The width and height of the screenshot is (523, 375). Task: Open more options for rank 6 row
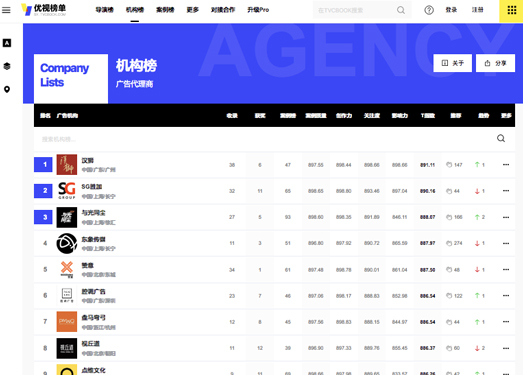click(x=506, y=296)
